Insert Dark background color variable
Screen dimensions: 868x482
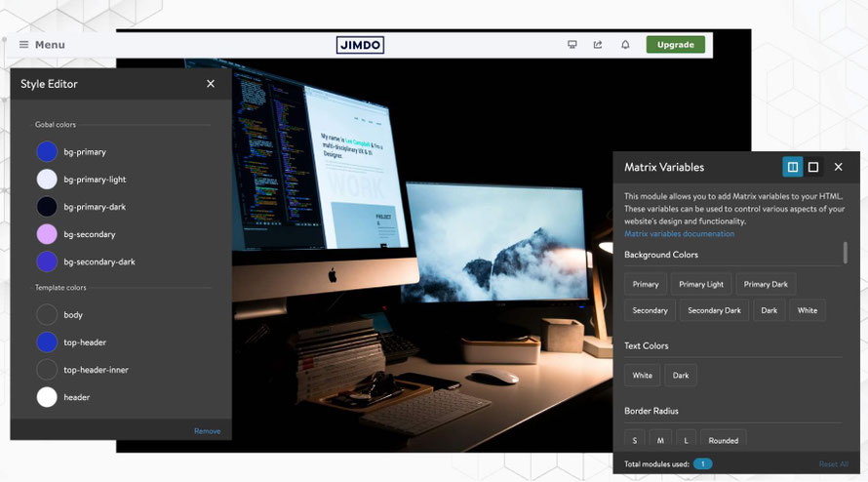click(x=769, y=310)
